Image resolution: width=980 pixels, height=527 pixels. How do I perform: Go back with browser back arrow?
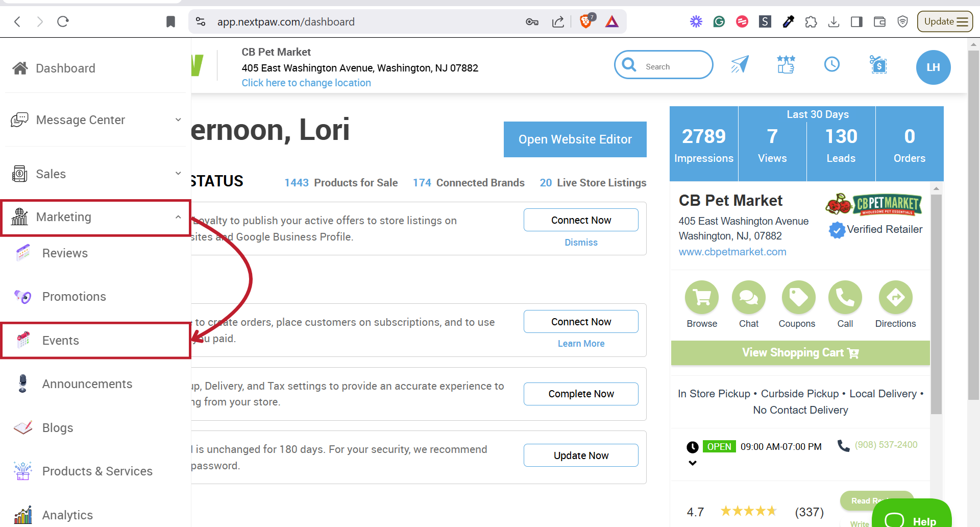17,21
